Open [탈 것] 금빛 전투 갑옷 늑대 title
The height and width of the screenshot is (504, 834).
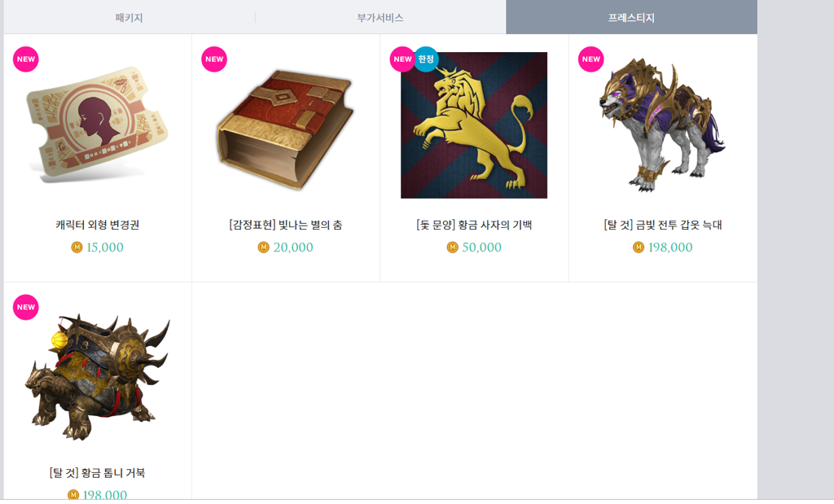point(663,225)
